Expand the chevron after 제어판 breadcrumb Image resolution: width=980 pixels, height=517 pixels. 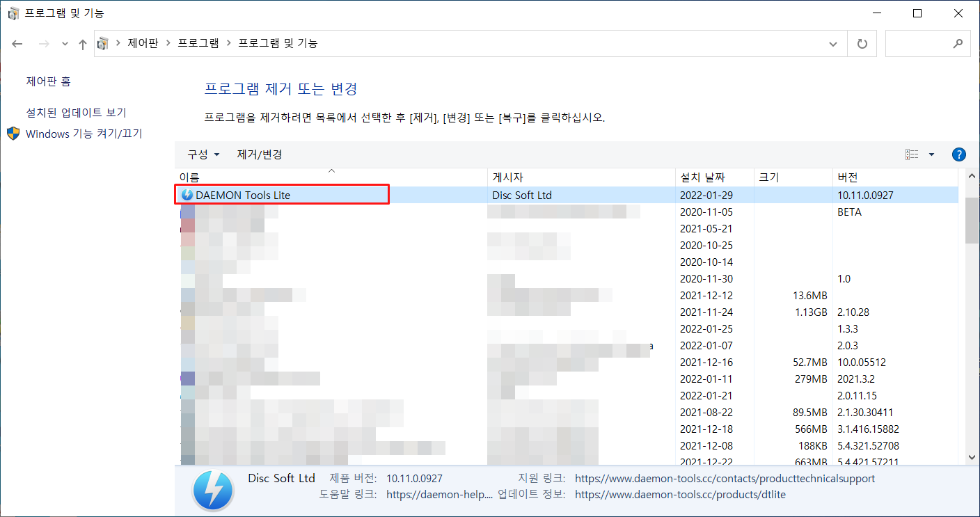pos(168,43)
